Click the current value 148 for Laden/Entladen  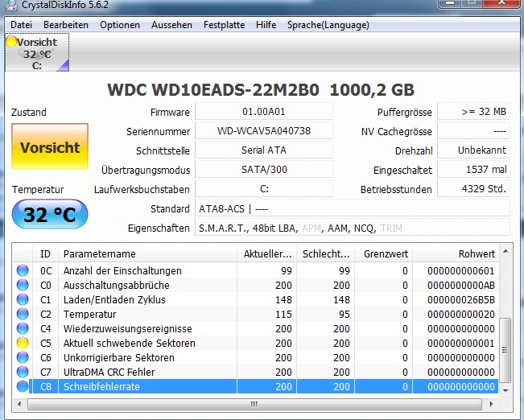point(283,300)
